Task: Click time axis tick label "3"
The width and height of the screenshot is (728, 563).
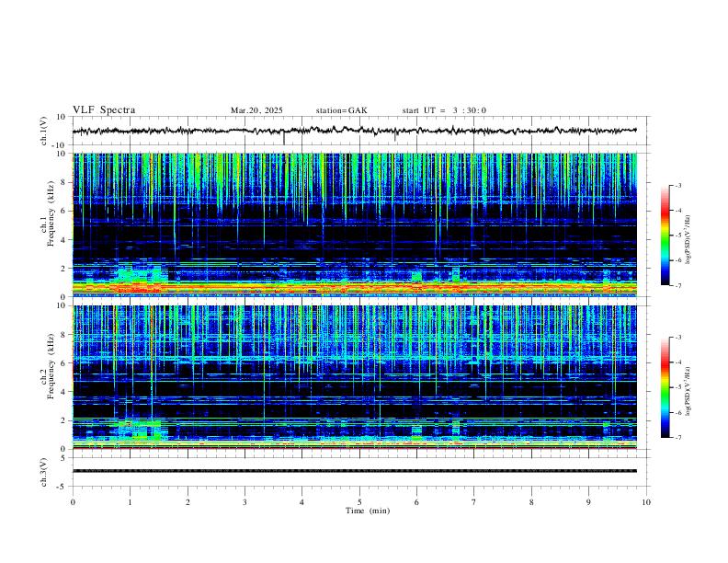Action: pyautogui.click(x=245, y=502)
